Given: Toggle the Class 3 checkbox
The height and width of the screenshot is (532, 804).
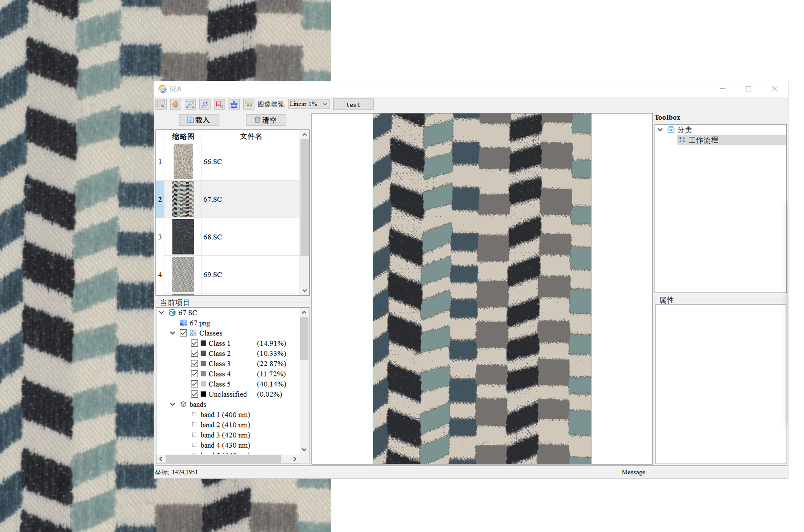Looking at the screenshot, I should 194,363.
